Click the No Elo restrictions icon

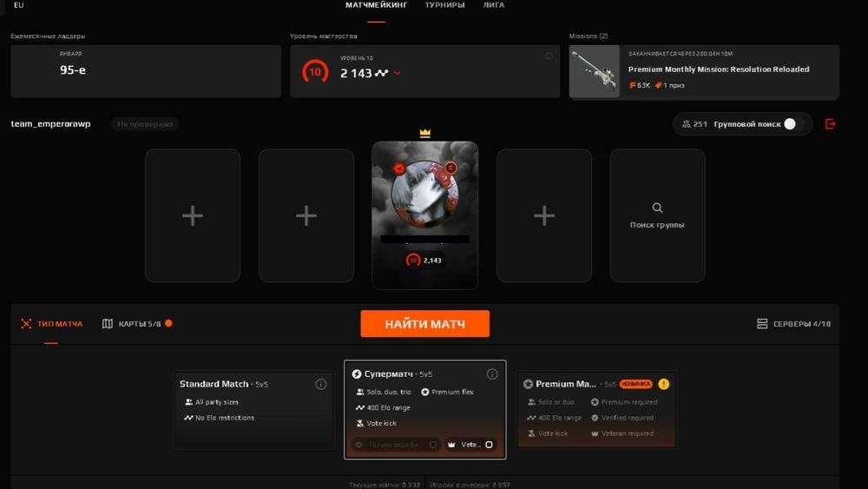tap(188, 418)
